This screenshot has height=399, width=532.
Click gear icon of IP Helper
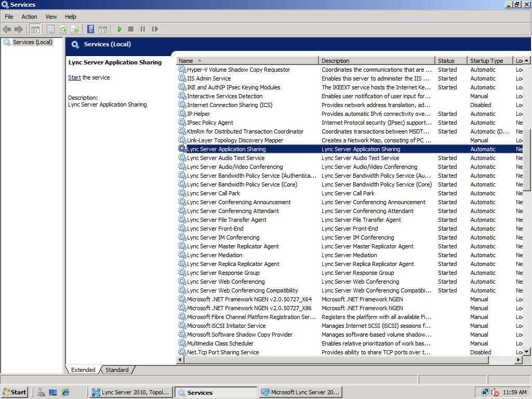[x=182, y=114]
